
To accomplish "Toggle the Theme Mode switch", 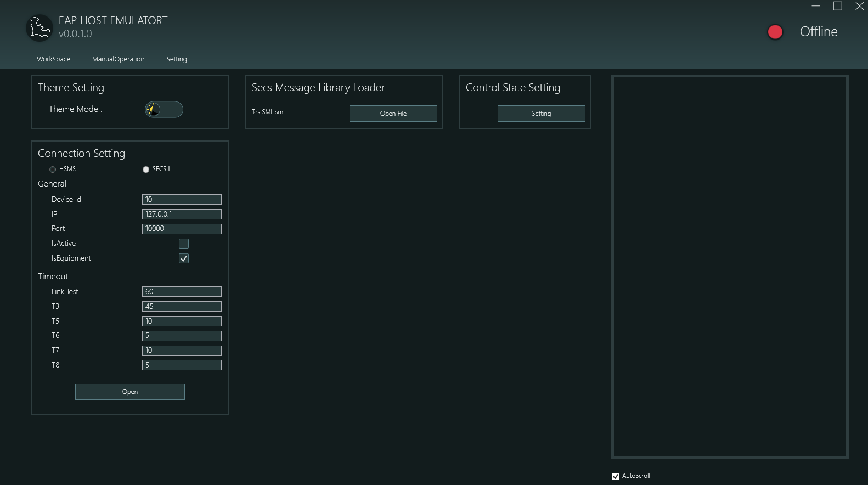I will coord(164,110).
